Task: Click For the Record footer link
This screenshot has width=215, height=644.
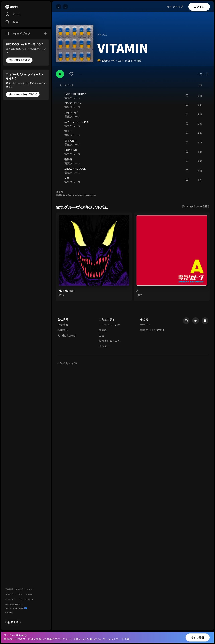Action: [x=67, y=336]
